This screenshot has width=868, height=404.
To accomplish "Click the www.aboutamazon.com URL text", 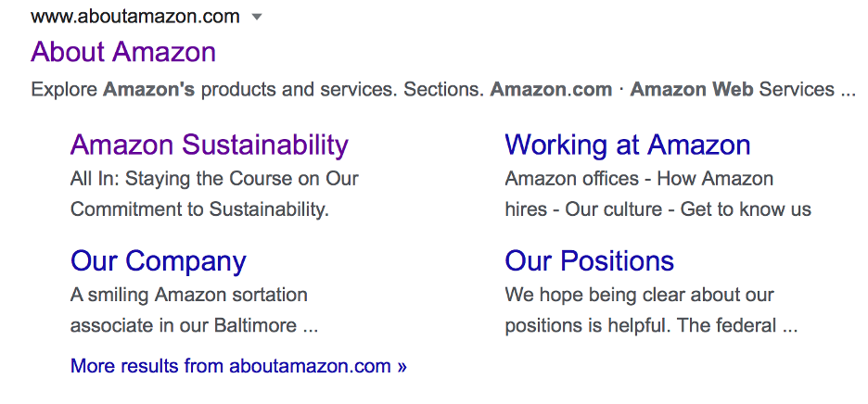I will click(134, 17).
